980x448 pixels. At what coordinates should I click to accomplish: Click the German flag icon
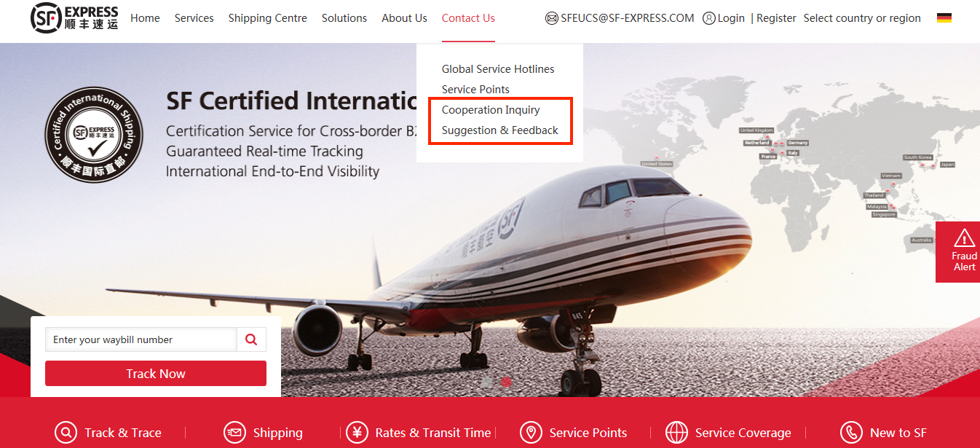click(x=944, y=18)
